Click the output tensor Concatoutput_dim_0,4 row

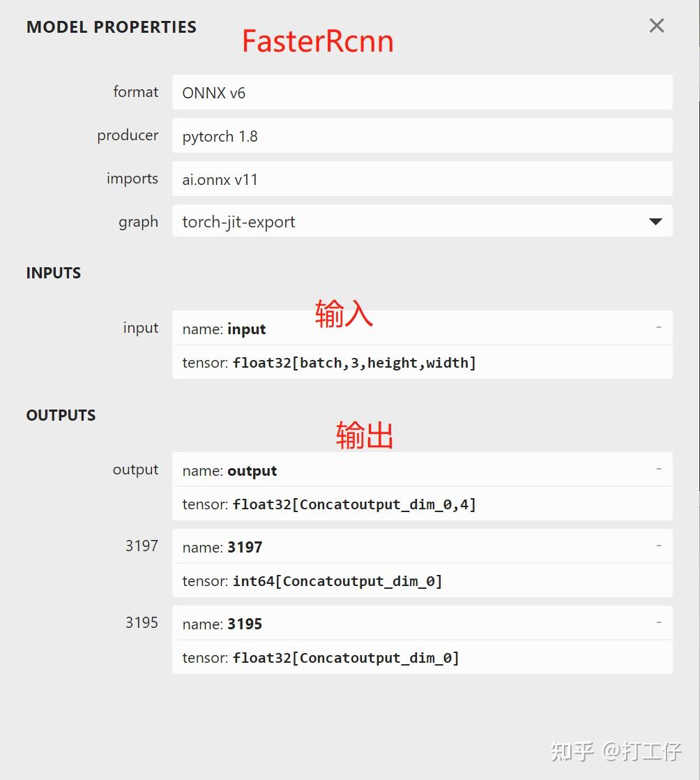[422, 504]
